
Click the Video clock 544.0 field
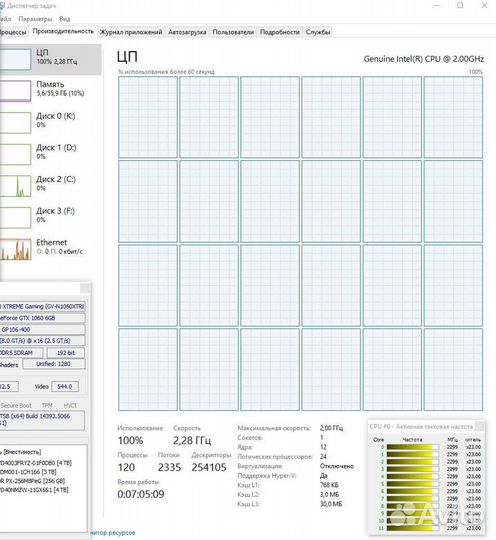[65, 386]
